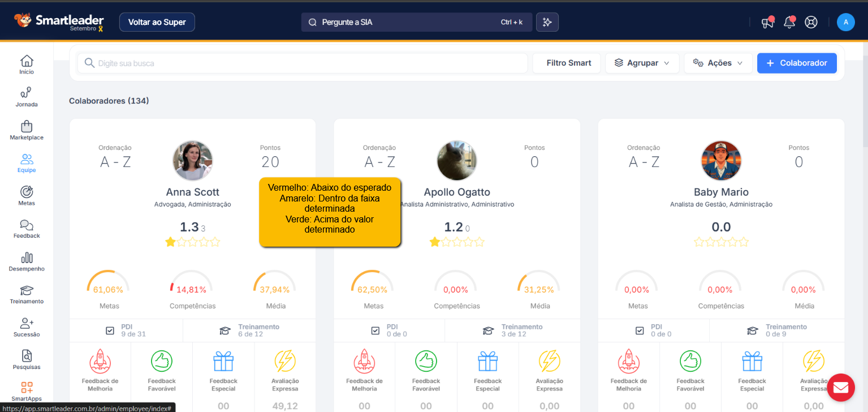Click Anna Scott's Feedback de Melhoria rocket
Viewport: 868px width, 412px height.
(100, 360)
